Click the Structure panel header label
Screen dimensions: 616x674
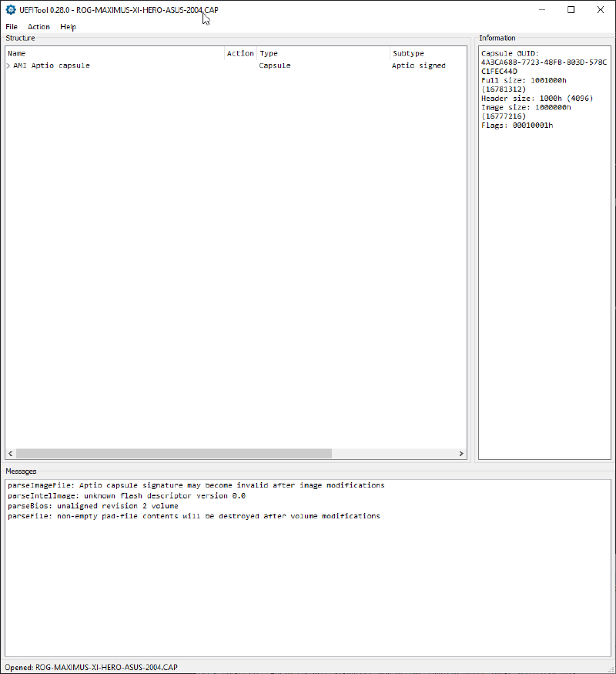pyautogui.click(x=20, y=38)
